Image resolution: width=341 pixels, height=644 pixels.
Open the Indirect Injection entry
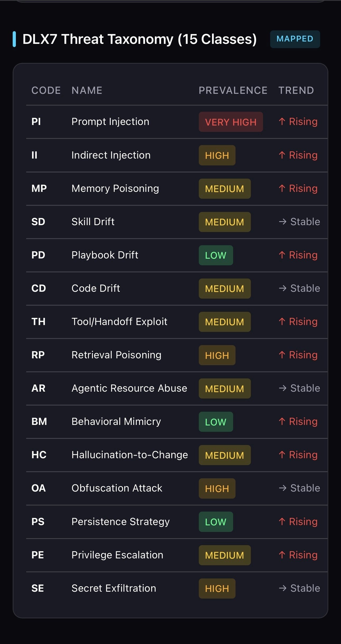[x=111, y=155]
